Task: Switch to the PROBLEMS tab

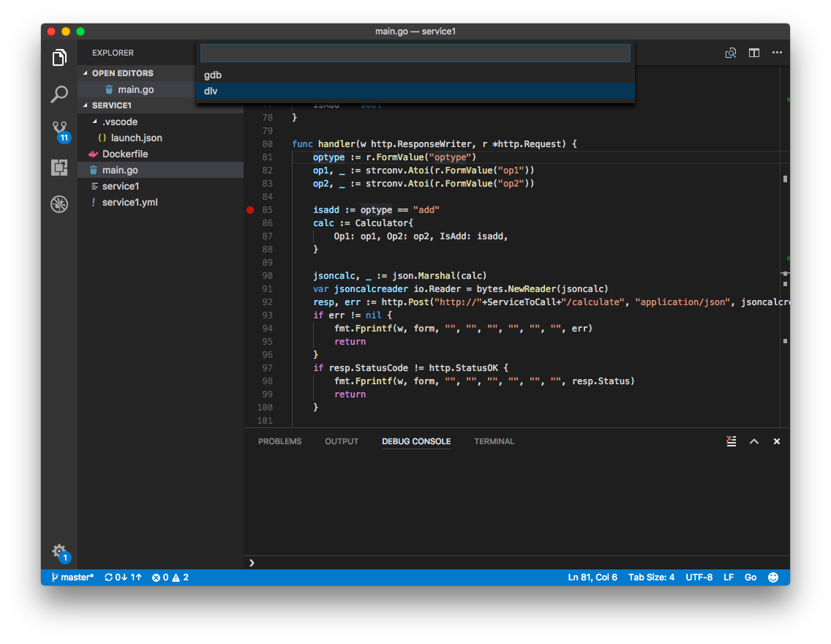Action: pos(280,441)
